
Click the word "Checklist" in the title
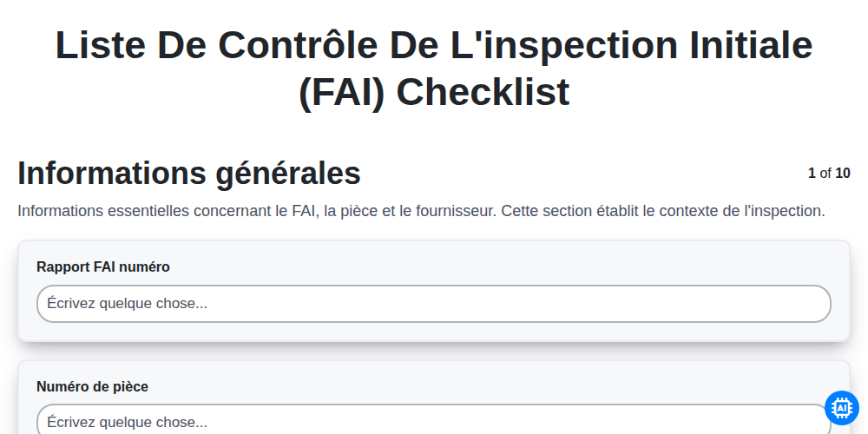483,91
